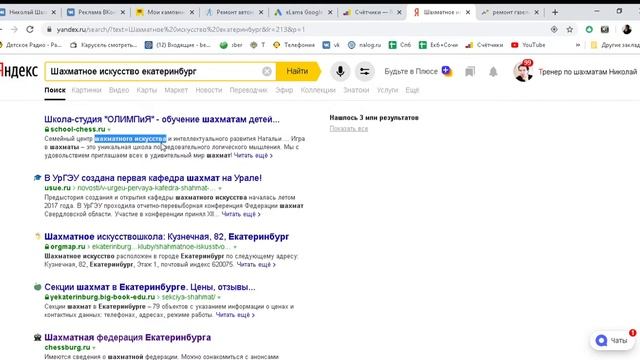
Task: Open the collections bookmark icon
Action: pos(470,72)
